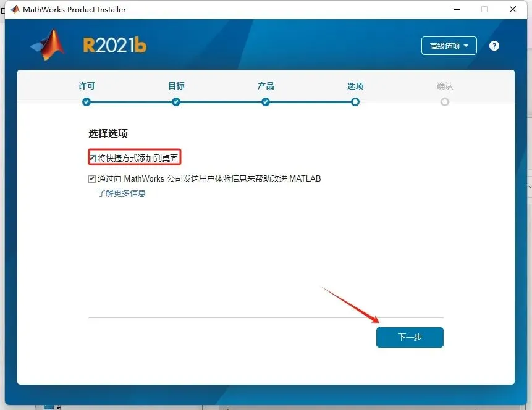
Task: Open the 高级选项 dropdown
Action: click(x=449, y=46)
